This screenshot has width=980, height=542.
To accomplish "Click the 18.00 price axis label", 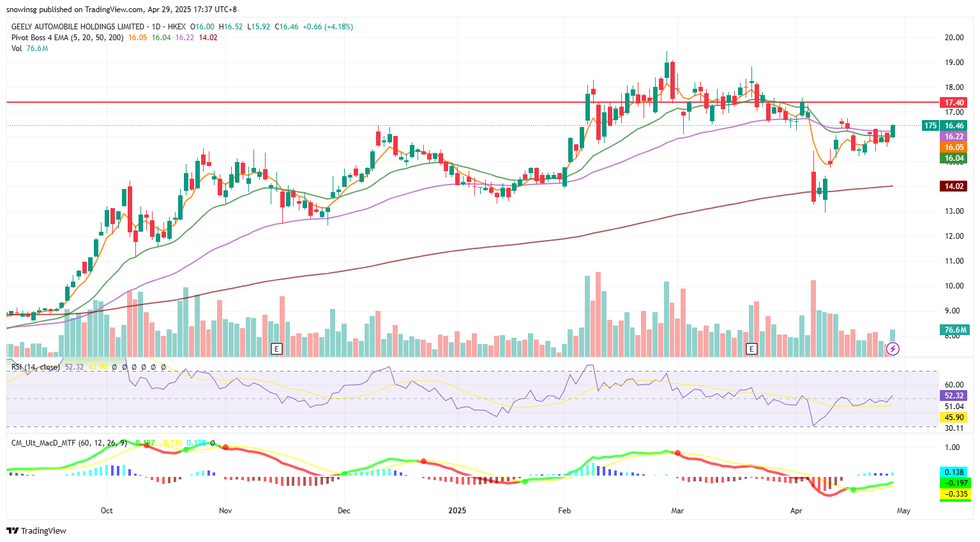I will [954, 87].
